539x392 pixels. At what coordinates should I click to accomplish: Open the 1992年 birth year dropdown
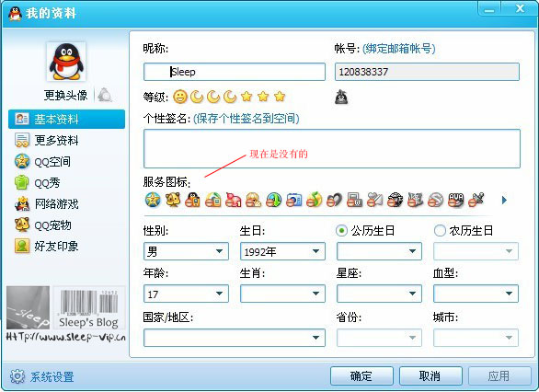282,251
